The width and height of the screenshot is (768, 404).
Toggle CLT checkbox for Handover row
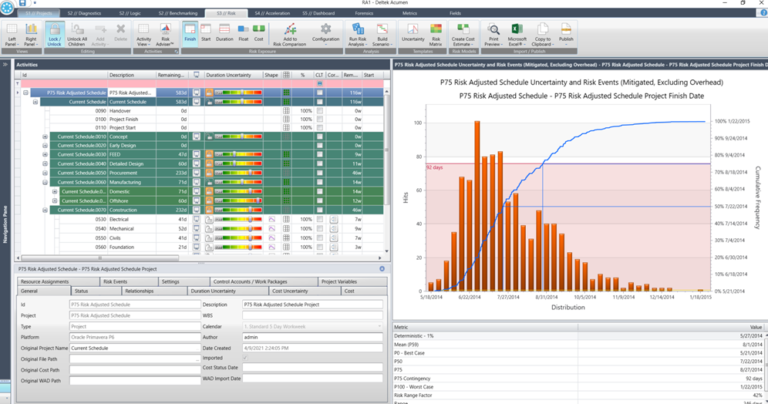[319, 111]
